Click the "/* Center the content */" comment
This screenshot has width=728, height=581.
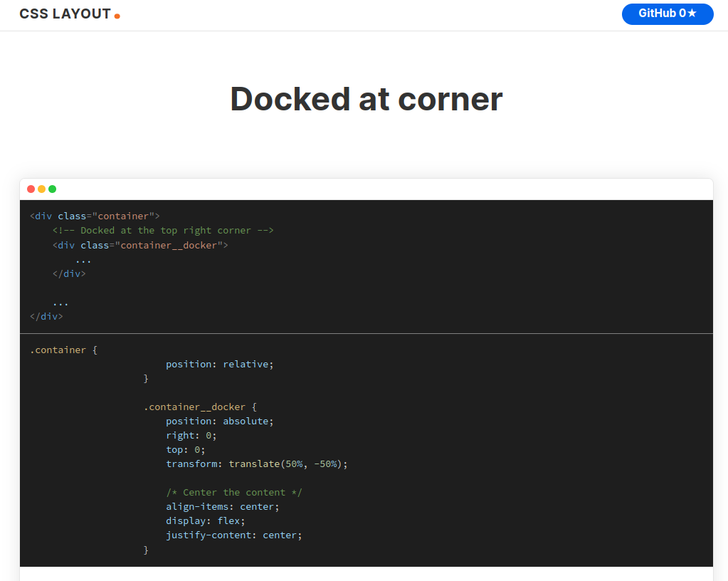pos(234,492)
